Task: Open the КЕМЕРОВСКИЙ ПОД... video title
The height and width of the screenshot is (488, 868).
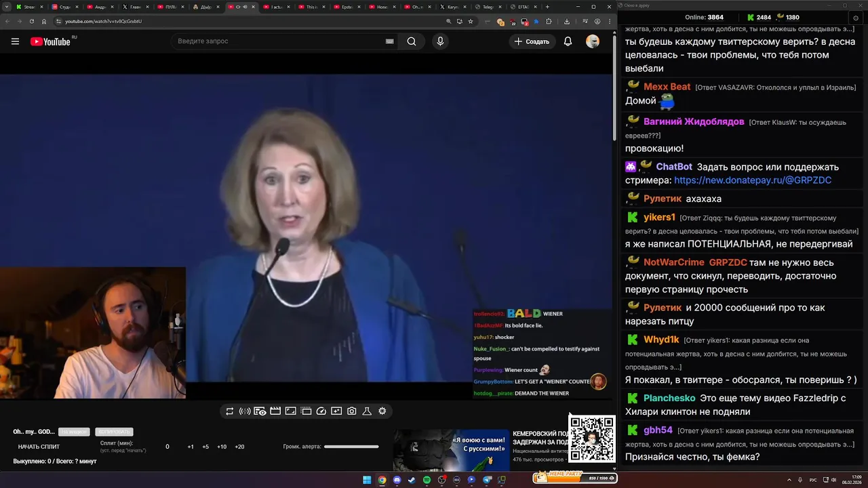Action: point(540,437)
